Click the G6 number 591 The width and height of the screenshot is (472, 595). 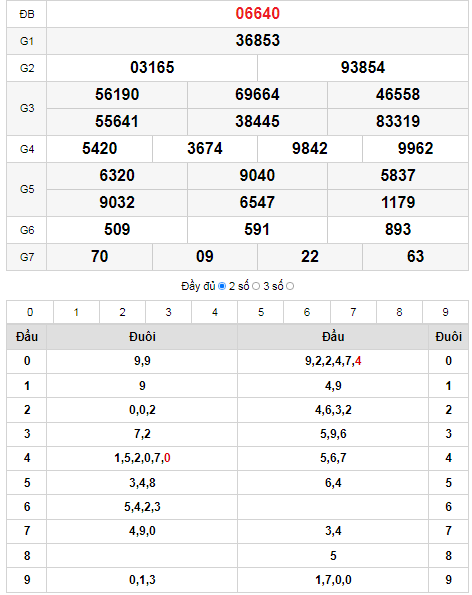click(x=257, y=230)
